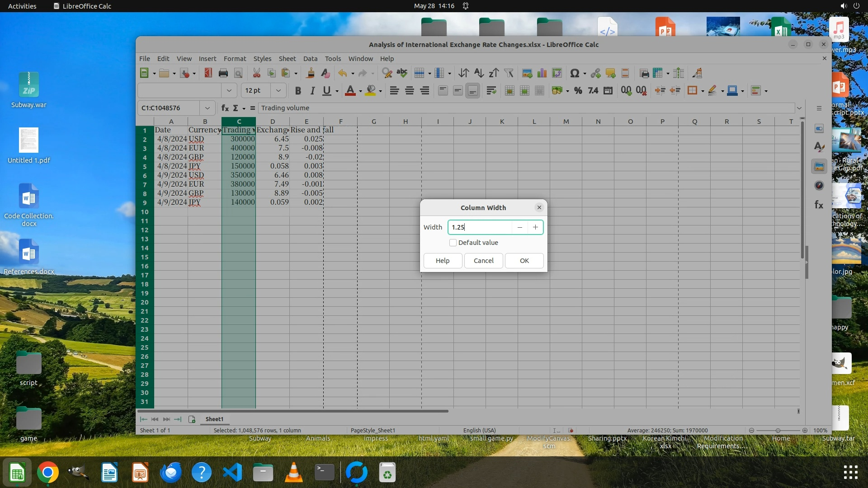
Task: Expand the formula bar chevron
Action: pyautogui.click(x=799, y=108)
